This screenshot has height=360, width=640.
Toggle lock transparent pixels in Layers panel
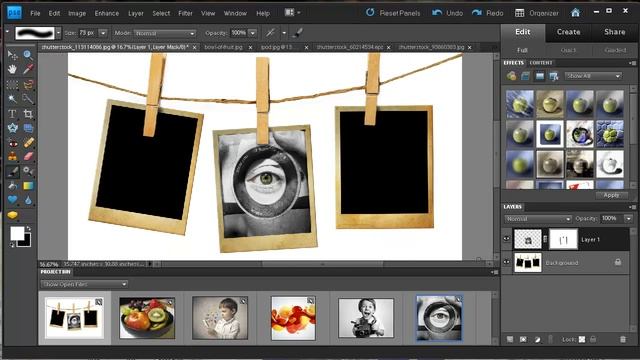(x=582, y=339)
